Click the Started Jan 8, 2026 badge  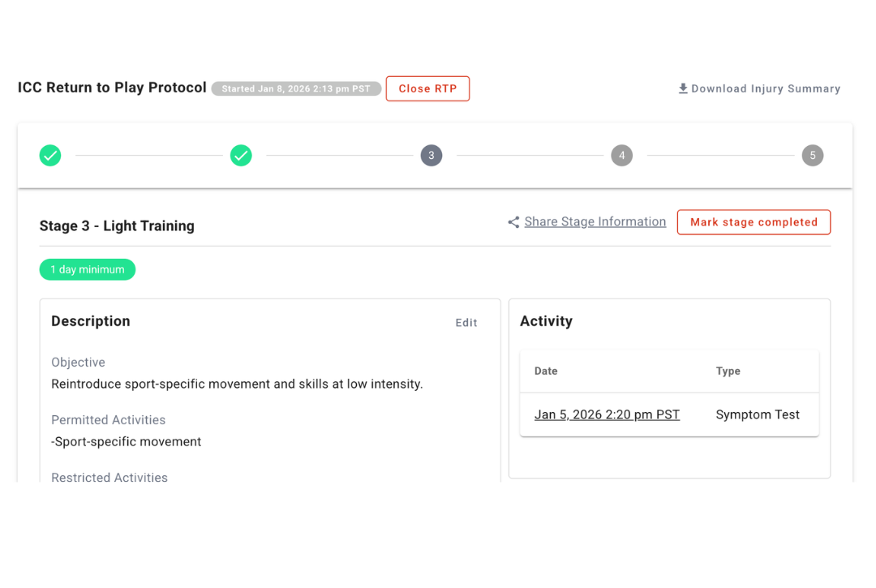[296, 89]
